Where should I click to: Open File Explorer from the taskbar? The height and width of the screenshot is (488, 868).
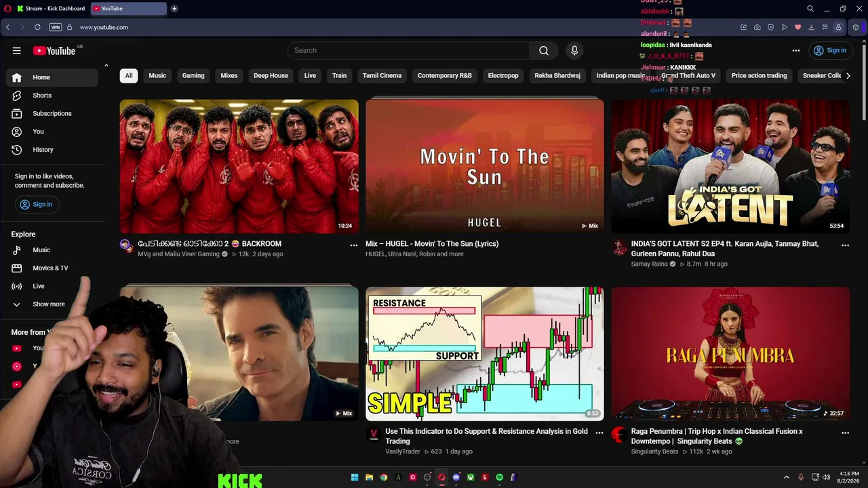(x=369, y=477)
